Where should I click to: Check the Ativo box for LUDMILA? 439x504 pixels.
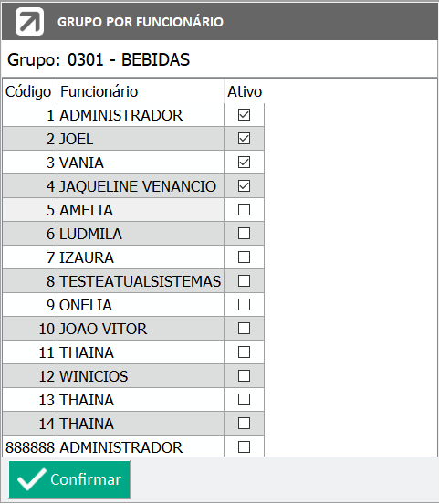(x=244, y=234)
